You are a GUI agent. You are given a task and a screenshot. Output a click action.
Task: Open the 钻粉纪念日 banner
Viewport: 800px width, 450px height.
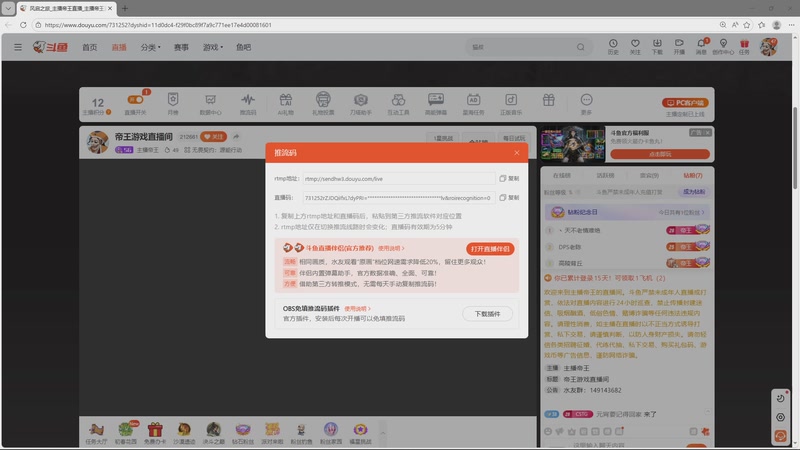[627, 212]
